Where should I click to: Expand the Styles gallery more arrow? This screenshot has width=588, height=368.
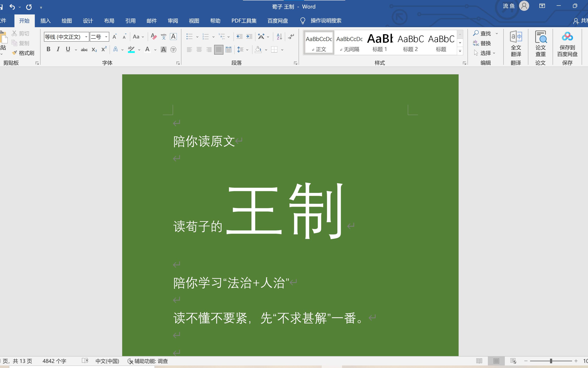[460, 51]
